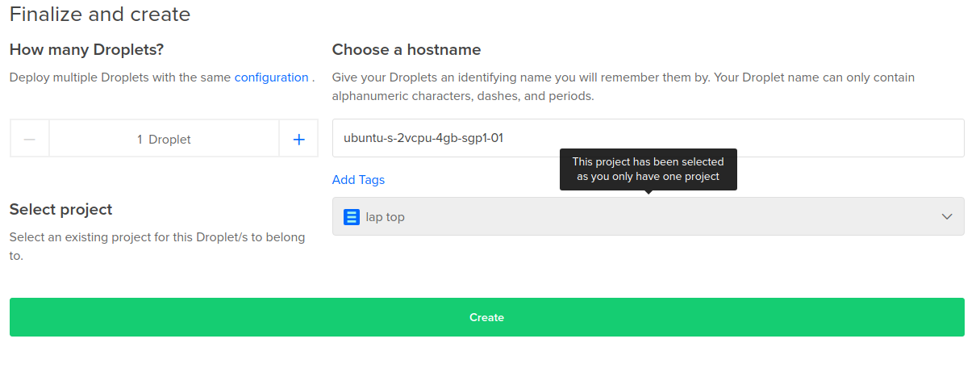Viewport: 980px width, 368px height.
Task: Open the "configuration" link
Action: [271, 77]
